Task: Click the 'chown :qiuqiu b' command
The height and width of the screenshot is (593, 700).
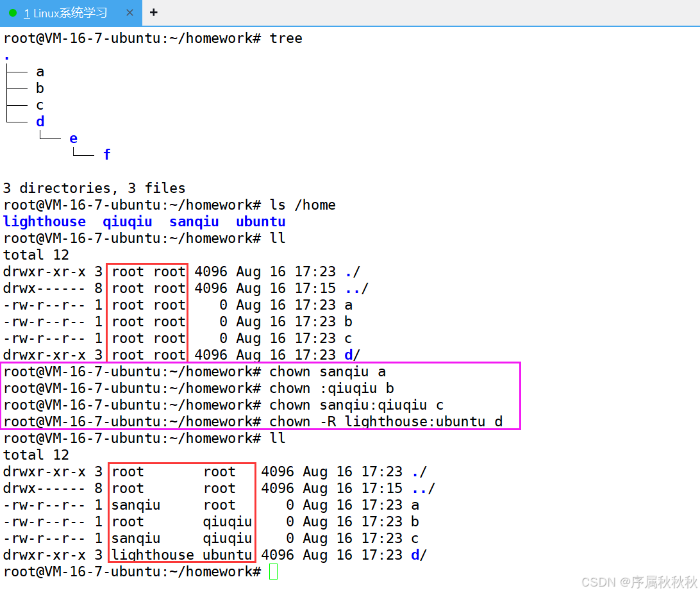Action: pos(331,388)
